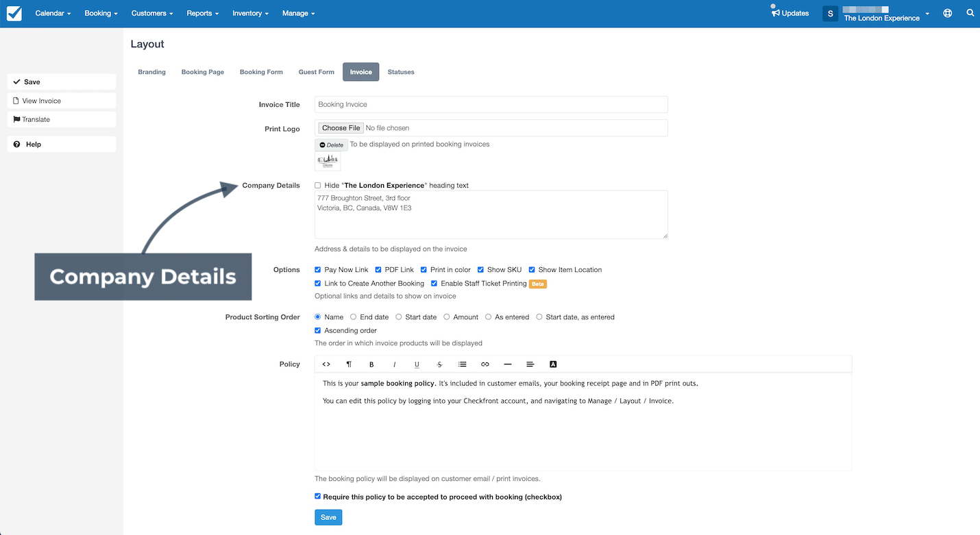Delete the uploaded print logo
This screenshot has width=980, height=535.
[332, 145]
